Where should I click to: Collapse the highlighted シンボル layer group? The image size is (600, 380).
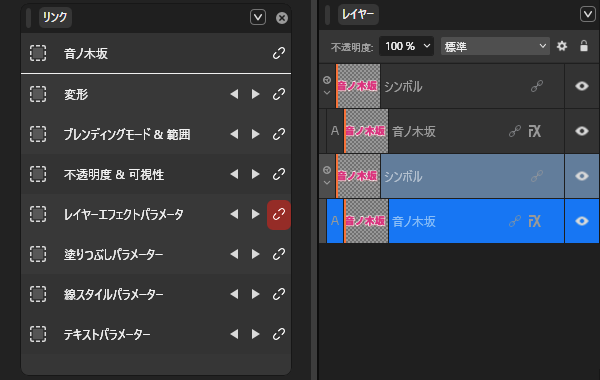(327, 183)
